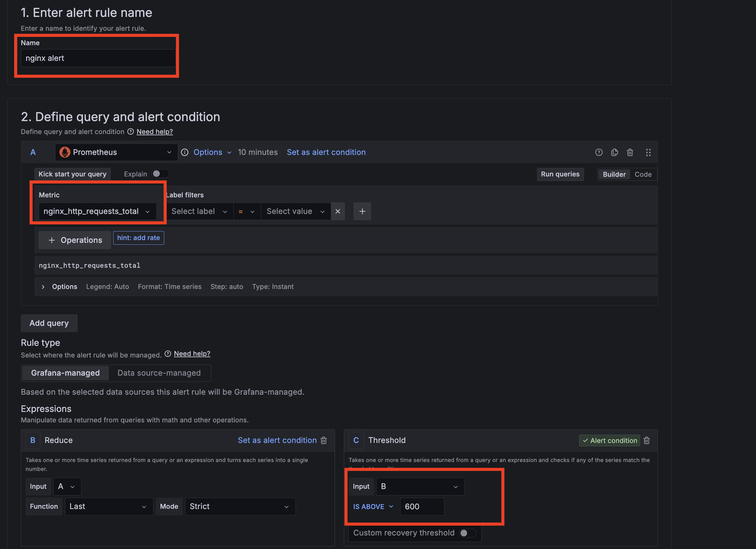Open the Function Last dropdown
The width and height of the screenshot is (756, 549).
tap(109, 506)
